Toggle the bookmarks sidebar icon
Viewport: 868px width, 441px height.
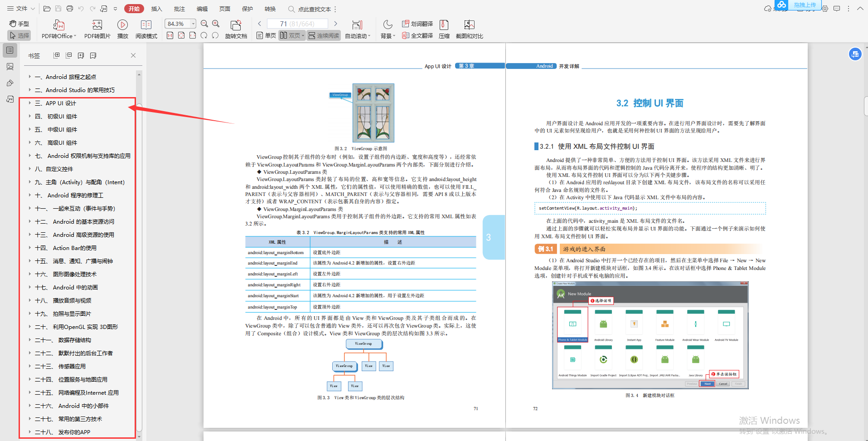coord(10,50)
